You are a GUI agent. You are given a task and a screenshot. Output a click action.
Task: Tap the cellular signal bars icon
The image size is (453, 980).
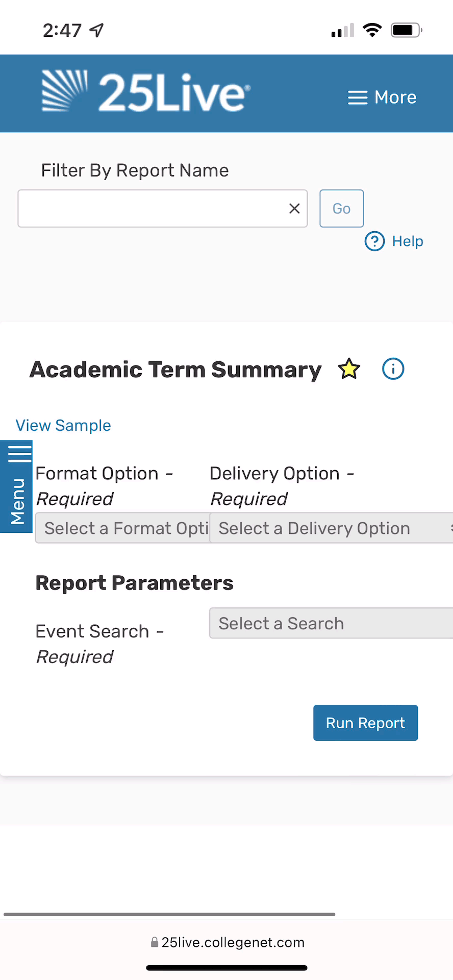342,31
